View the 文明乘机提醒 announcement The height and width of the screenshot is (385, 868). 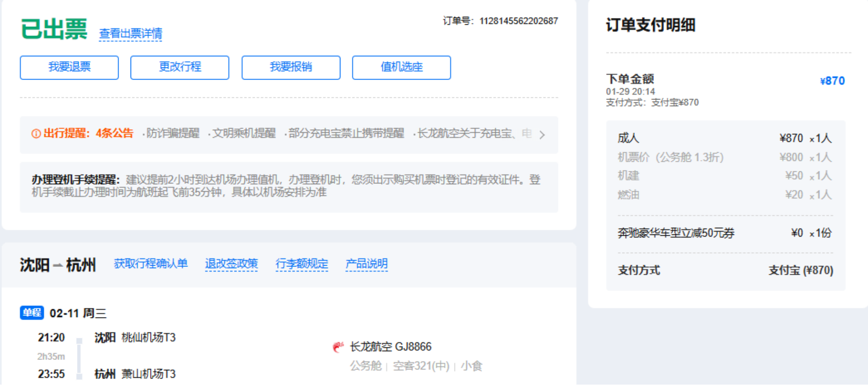pos(243,133)
